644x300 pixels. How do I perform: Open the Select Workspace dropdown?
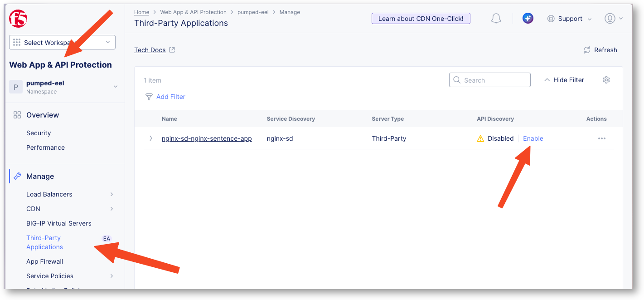pyautogui.click(x=62, y=42)
